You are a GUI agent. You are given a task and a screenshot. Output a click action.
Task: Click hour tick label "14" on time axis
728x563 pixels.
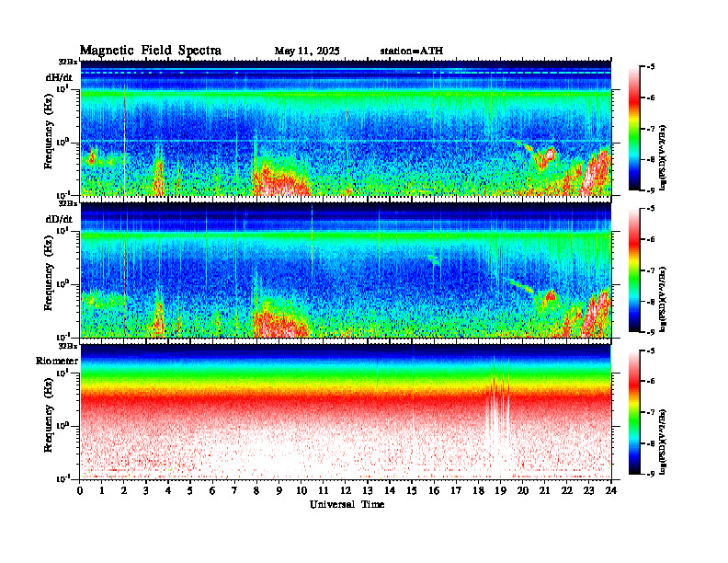(x=390, y=490)
